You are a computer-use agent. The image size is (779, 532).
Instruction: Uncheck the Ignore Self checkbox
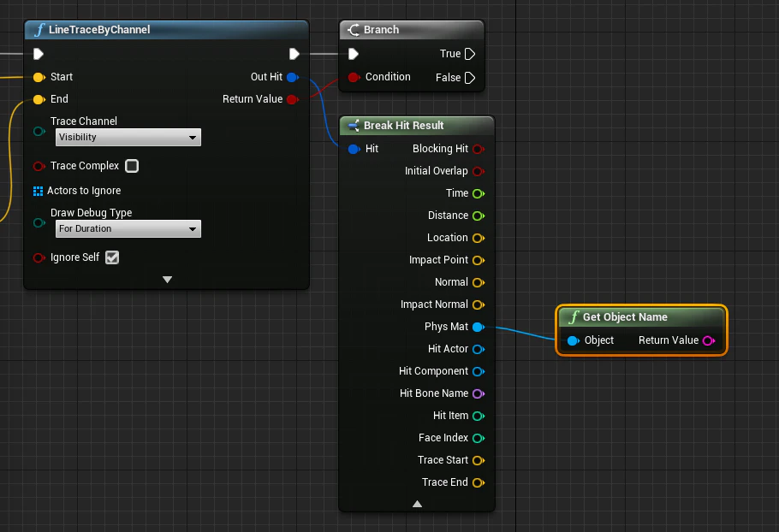tap(112, 257)
